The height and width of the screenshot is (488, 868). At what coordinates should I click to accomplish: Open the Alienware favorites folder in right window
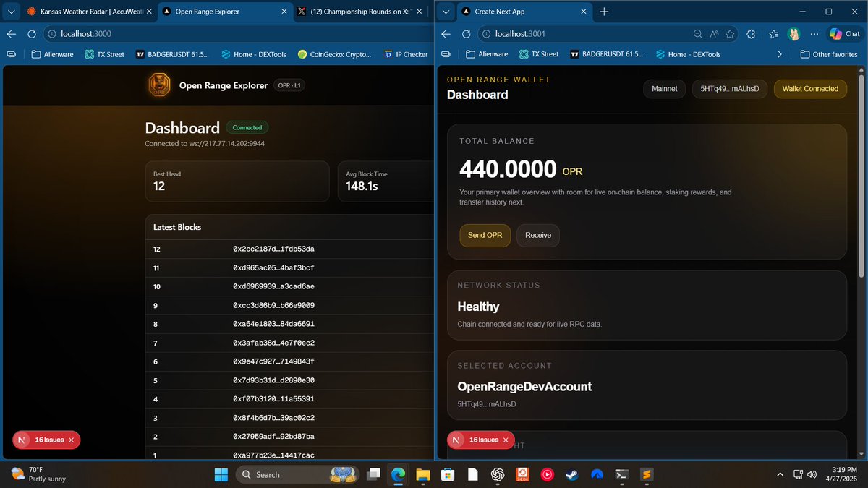(x=486, y=54)
